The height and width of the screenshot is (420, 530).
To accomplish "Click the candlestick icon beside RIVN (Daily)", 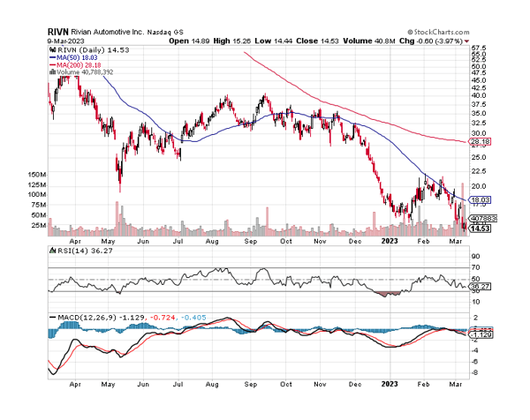I will 52,50.
